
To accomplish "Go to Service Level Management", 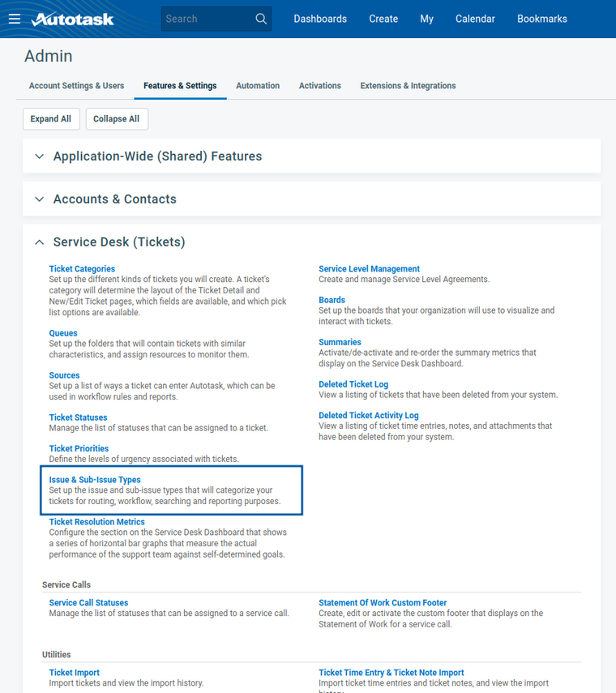I will 369,269.
